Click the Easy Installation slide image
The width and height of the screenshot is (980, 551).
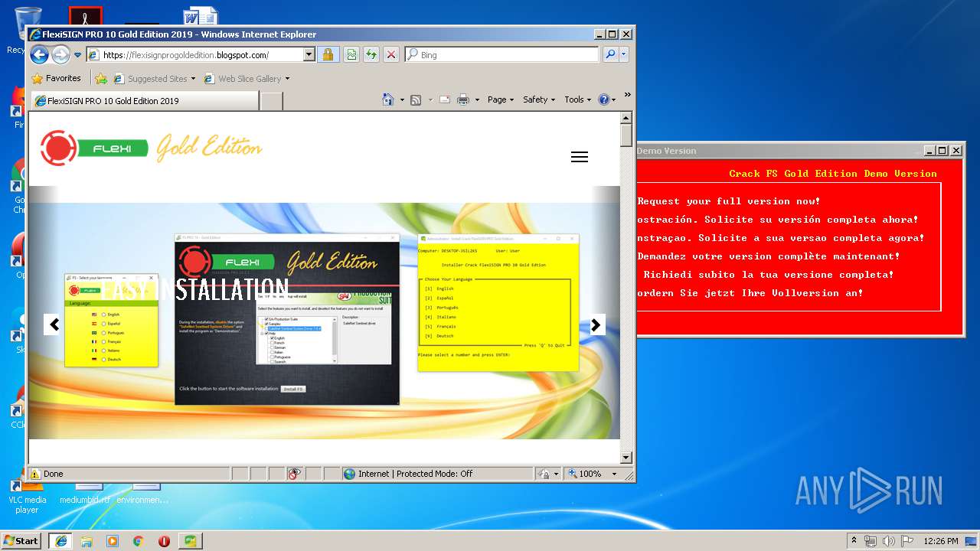click(x=324, y=312)
